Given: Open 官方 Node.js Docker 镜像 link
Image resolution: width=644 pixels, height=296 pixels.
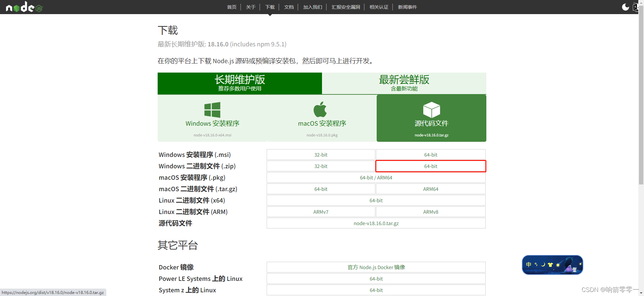Looking at the screenshot, I should tap(376, 267).
